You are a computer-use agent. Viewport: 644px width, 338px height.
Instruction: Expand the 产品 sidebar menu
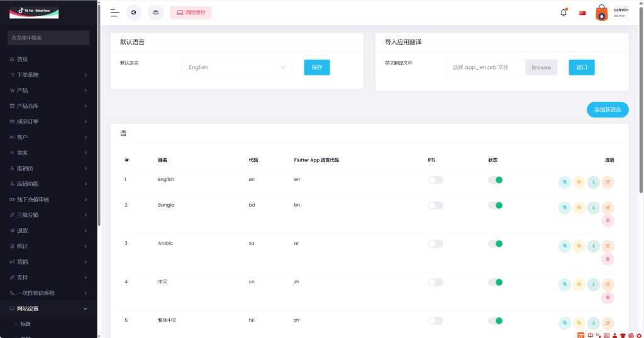(48, 90)
